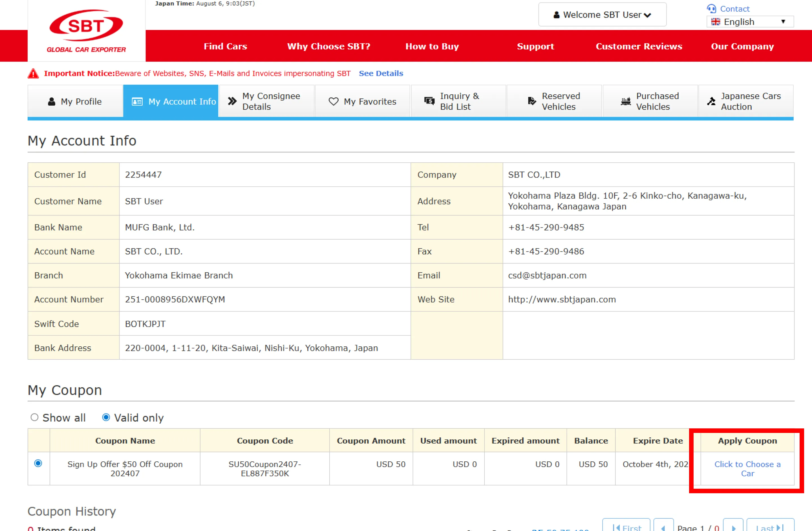Click the heart icon on My Favorites
The image size is (812, 531).
click(333, 101)
